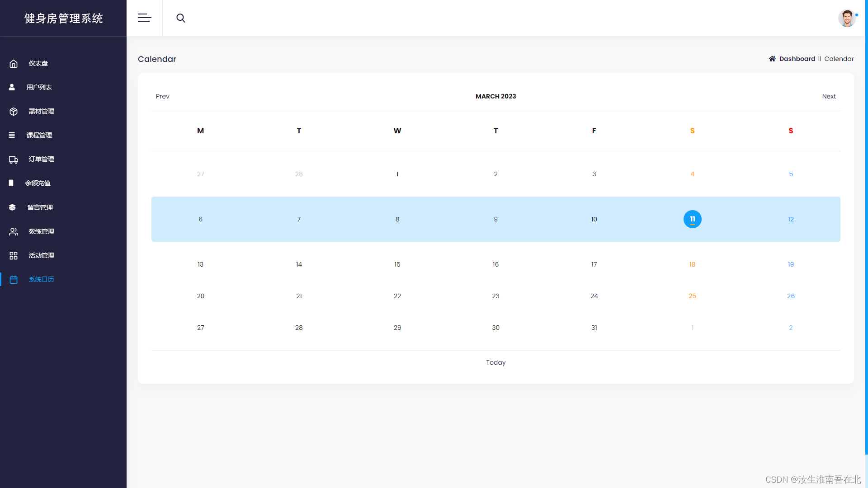Click the truck icon for 订单管理
868x488 pixels.
point(14,160)
